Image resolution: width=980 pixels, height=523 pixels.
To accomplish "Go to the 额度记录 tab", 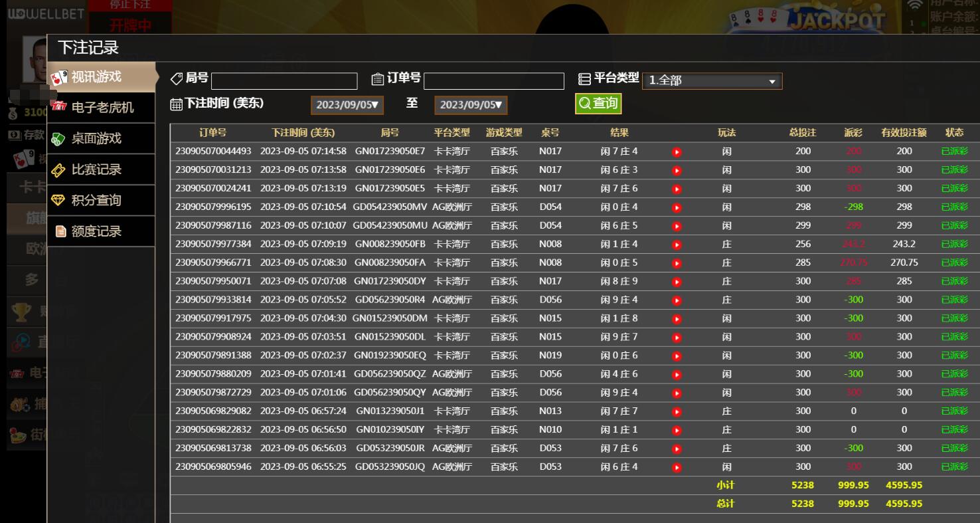I will (x=102, y=231).
